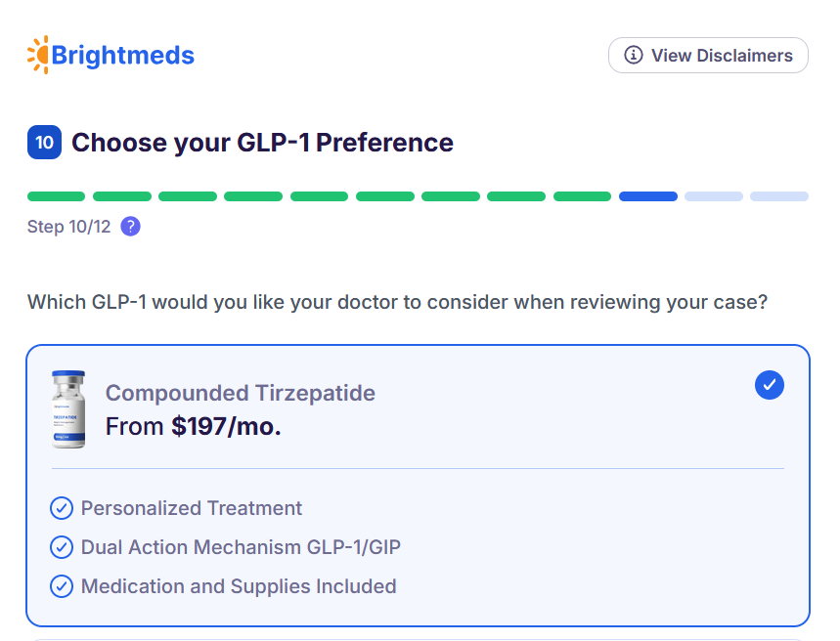Click the Dual Action Mechanism check icon
This screenshot has height=641, width=840.
click(62, 547)
